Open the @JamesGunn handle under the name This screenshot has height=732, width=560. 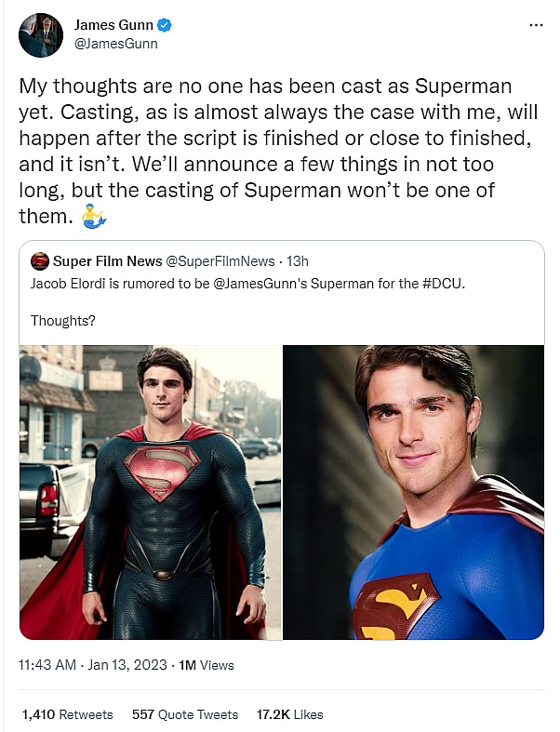pyautogui.click(x=115, y=44)
